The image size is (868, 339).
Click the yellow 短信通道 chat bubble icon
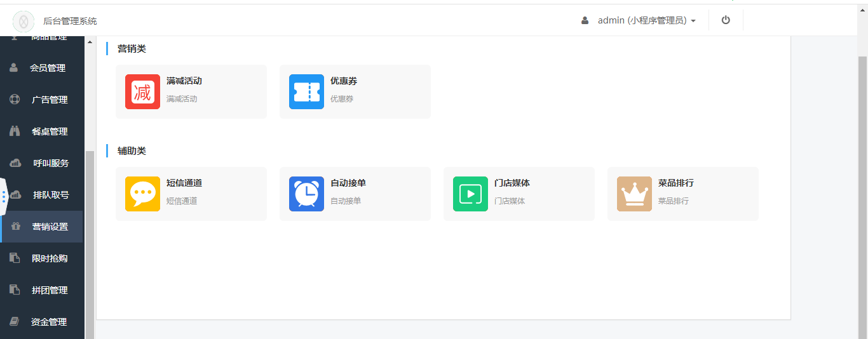(x=142, y=194)
